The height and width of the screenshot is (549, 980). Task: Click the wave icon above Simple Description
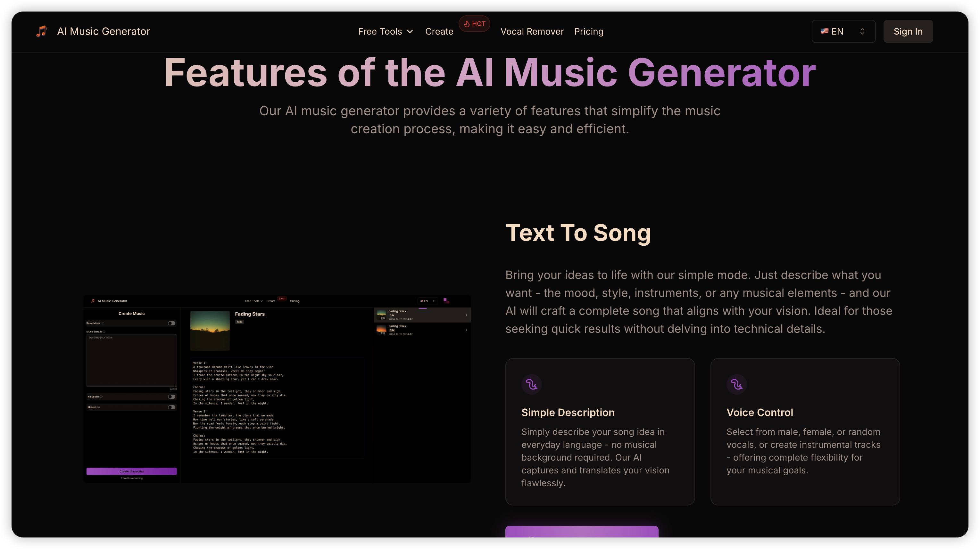pyautogui.click(x=531, y=384)
